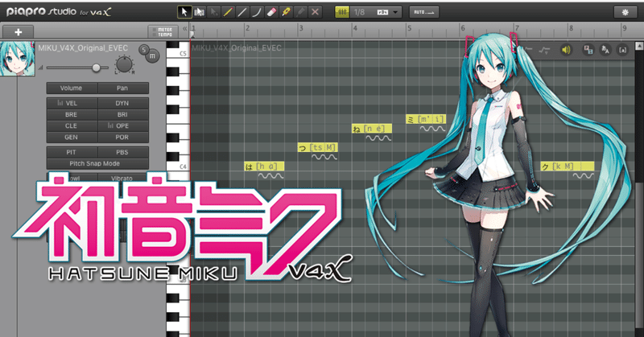Click the C4 piano key
The image size is (644, 337).
(184, 166)
